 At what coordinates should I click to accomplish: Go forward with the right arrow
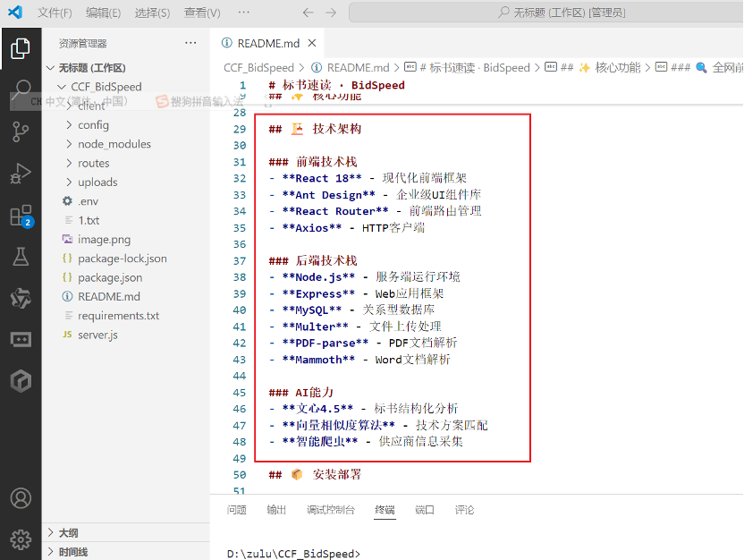click(331, 13)
